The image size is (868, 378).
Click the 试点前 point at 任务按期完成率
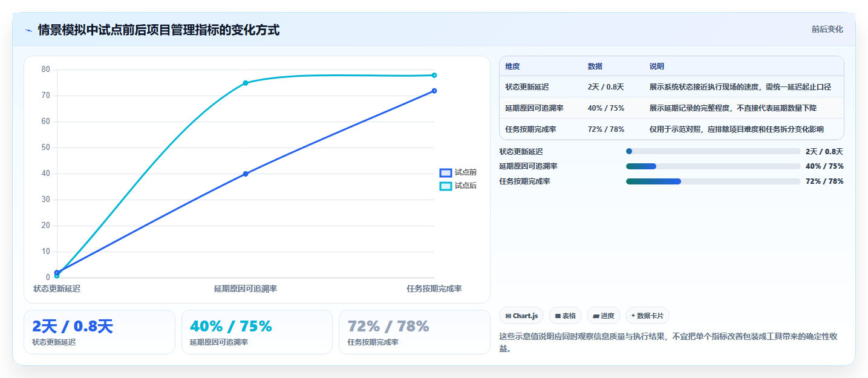[434, 91]
